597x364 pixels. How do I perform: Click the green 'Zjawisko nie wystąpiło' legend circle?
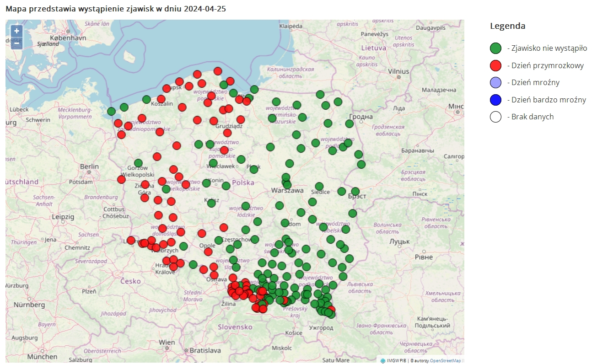(496, 48)
